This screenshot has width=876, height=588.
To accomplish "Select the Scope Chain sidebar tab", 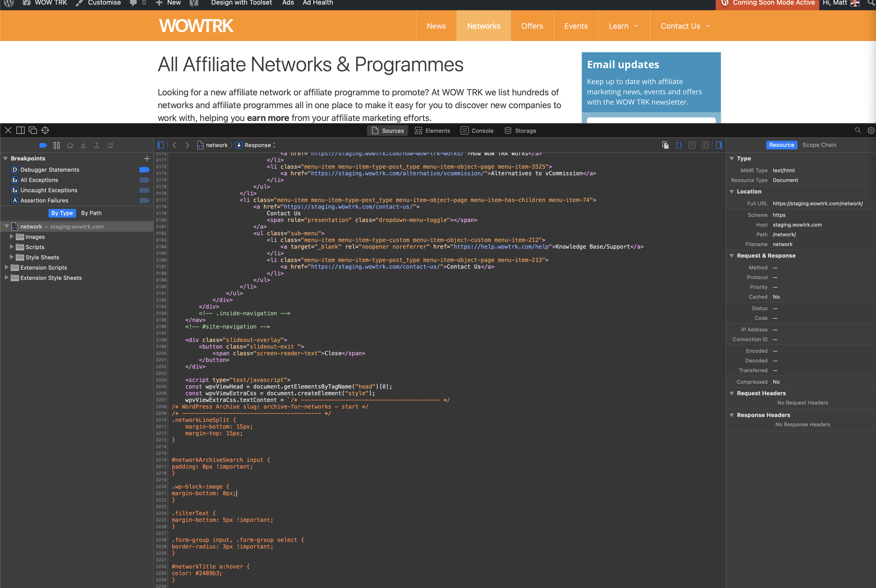I will pos(819,145).
